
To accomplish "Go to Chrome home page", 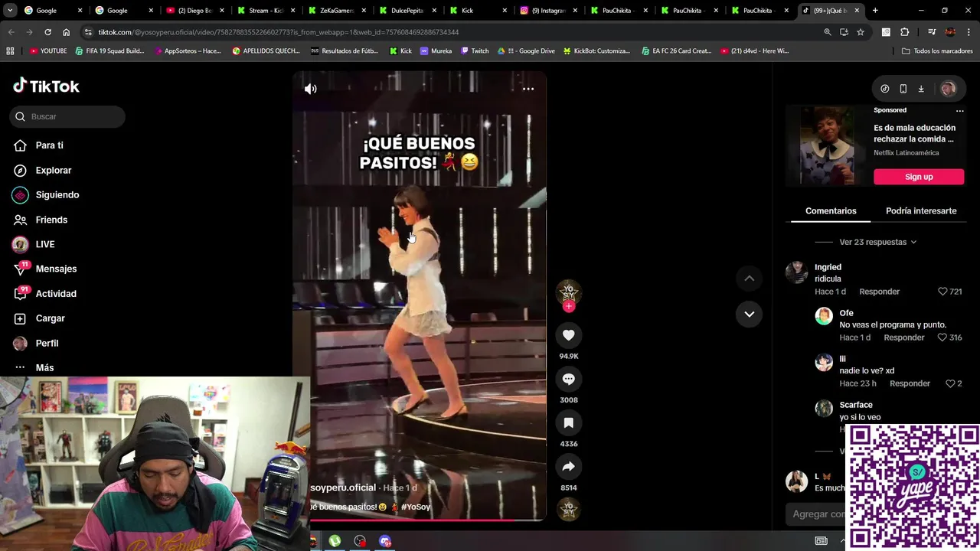I will (x=67, y=32).
